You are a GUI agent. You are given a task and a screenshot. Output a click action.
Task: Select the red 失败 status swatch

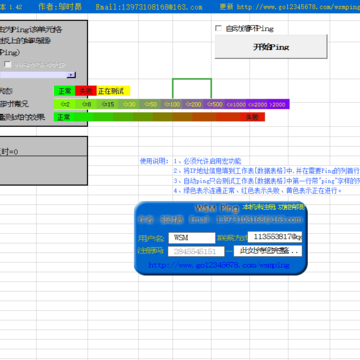(x=86, y=91)
